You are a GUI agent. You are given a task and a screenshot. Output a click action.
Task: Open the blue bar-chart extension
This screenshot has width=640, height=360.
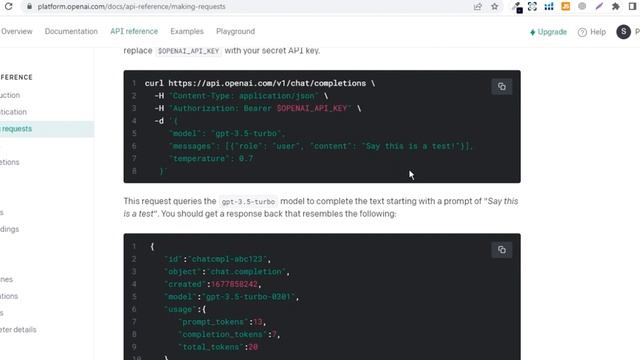549,7
